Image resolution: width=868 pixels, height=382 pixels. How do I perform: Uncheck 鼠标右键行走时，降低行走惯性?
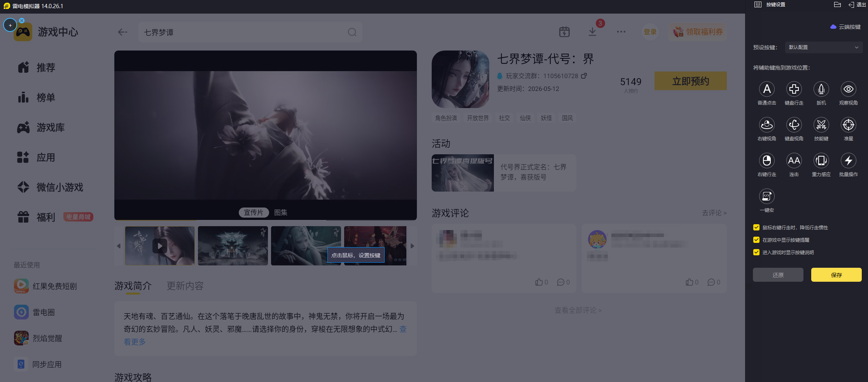coord(756,227)
